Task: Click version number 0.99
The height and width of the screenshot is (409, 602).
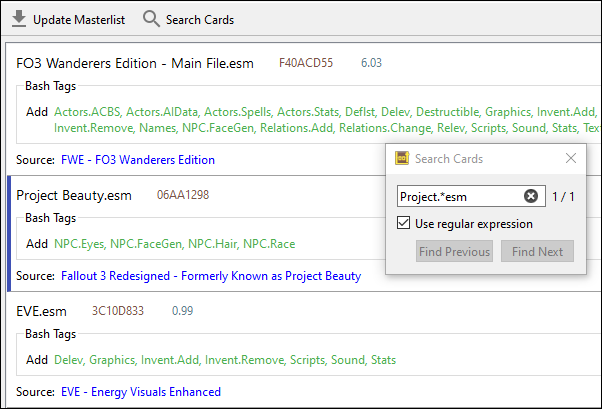Action: [182, 311]
